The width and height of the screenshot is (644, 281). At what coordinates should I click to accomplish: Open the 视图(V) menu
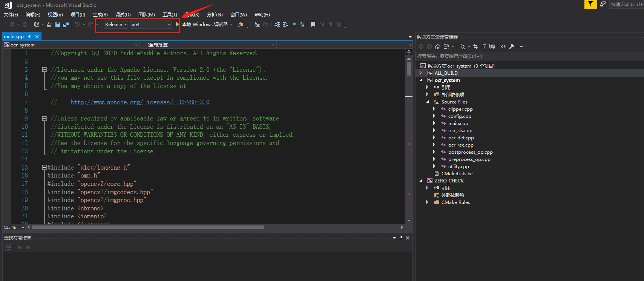pyautogui.click(x=55, y=15)
